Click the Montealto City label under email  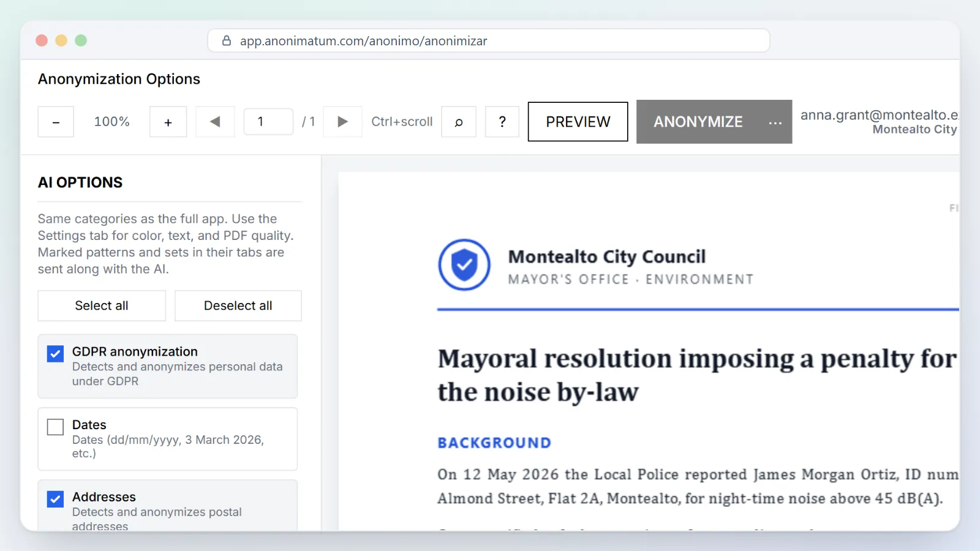tap(914, 129)
